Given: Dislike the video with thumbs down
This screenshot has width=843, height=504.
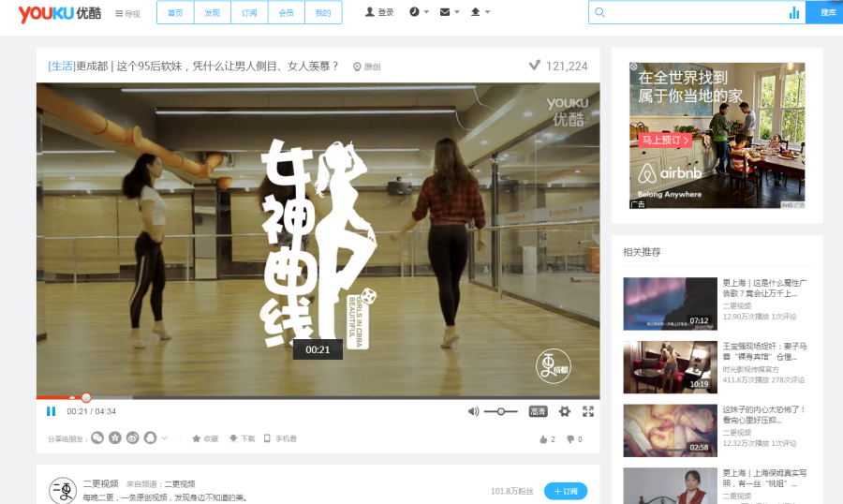Looking at the screenshot, I should (x=574, y=439).
